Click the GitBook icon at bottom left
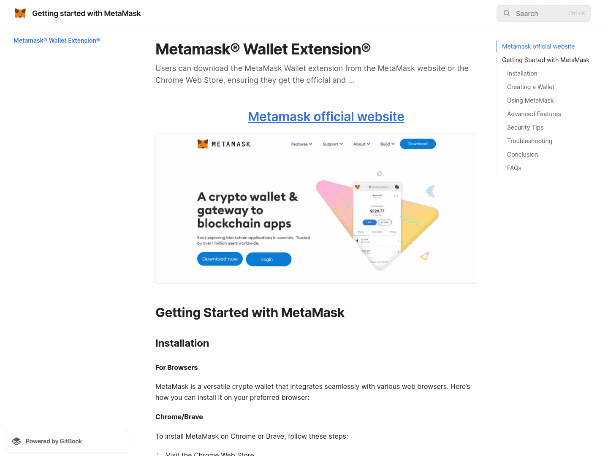Viewport: 608px width, 456px height. pos(17,441)
